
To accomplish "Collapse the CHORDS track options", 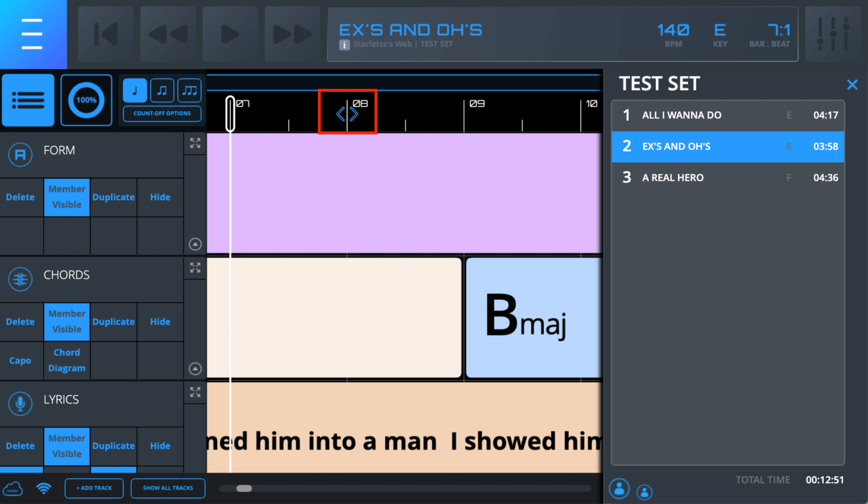I will tap(195, 369).
